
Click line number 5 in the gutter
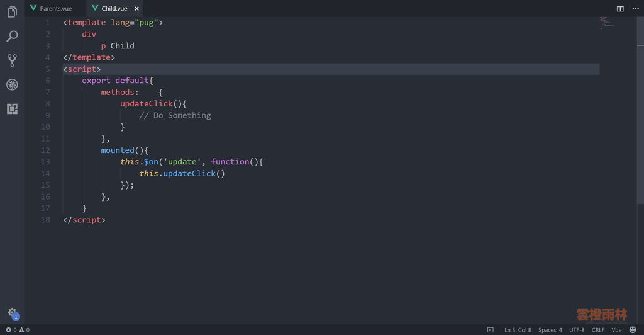coord(48,69)
